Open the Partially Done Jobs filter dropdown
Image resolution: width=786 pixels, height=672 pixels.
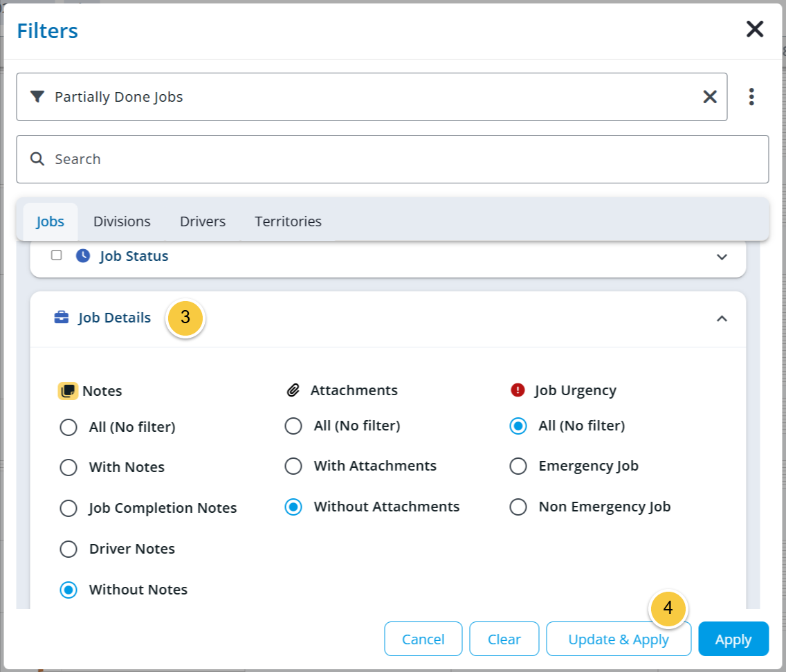(372, 97)
